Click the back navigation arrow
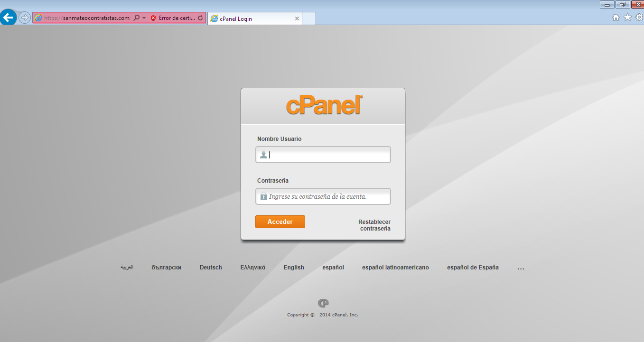Screen dimensions: 644x342 click(x=8, y=18)
